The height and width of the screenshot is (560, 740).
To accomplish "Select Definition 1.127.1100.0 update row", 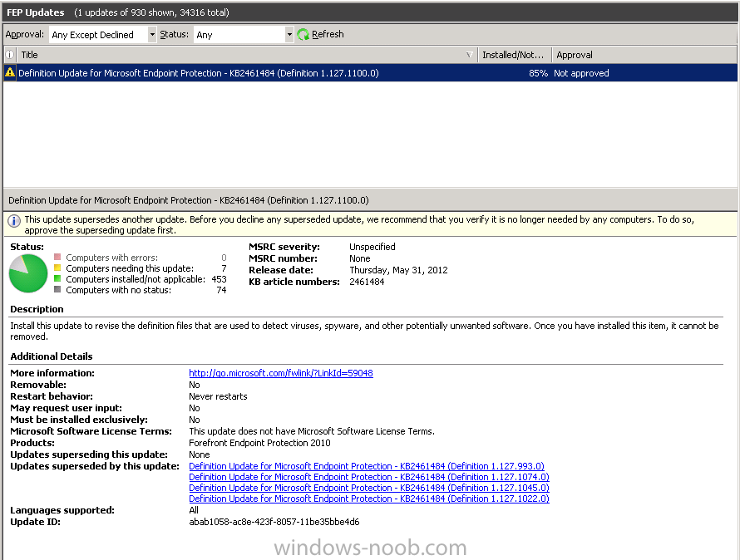I will (371, 73).
